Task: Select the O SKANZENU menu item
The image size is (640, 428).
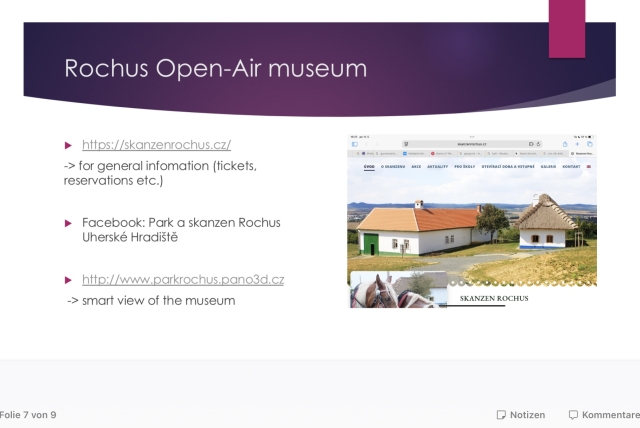Action: [x=392, y=168]
